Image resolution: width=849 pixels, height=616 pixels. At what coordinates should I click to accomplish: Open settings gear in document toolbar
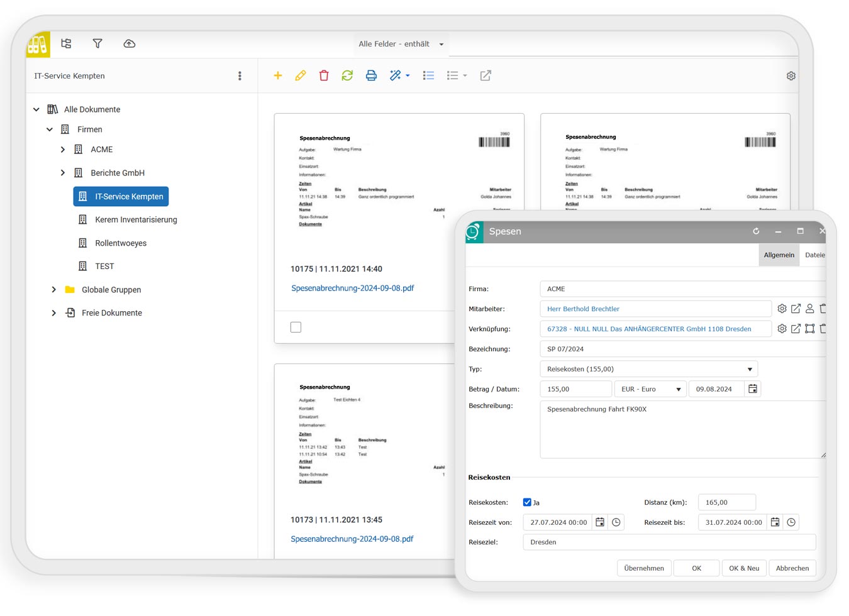pos(791,75)
